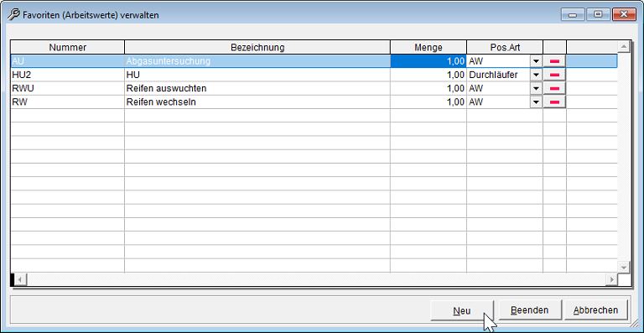This screenshot has height=333, width=644.
Task: Click the Neu button
Action: (462, 310)
